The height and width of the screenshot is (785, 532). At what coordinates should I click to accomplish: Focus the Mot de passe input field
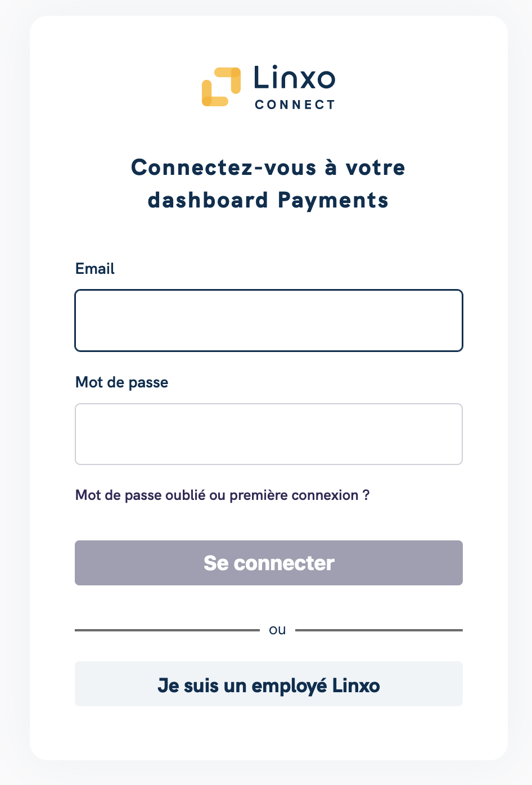point(269,434)
